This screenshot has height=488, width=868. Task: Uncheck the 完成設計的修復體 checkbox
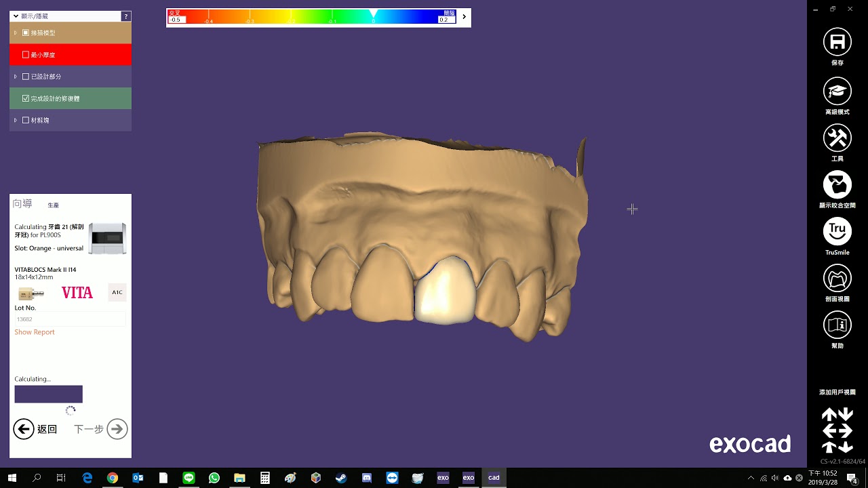point(26,98)
